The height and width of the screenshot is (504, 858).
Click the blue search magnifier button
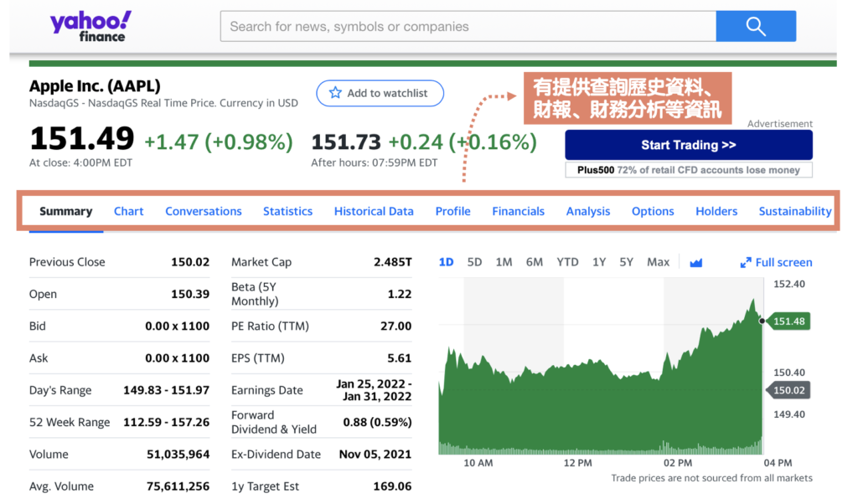pyautogui.click(x=756, y=26)
